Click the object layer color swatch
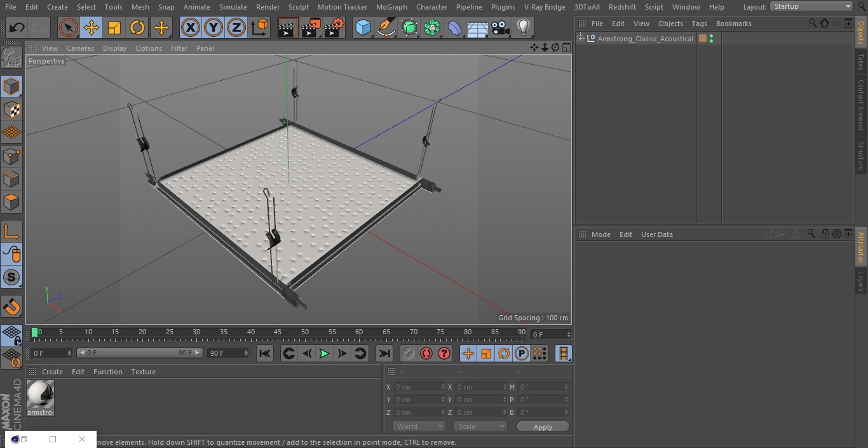Image resolution: width=868 pixels, height=448 pixels. click(x=703, y=39)
